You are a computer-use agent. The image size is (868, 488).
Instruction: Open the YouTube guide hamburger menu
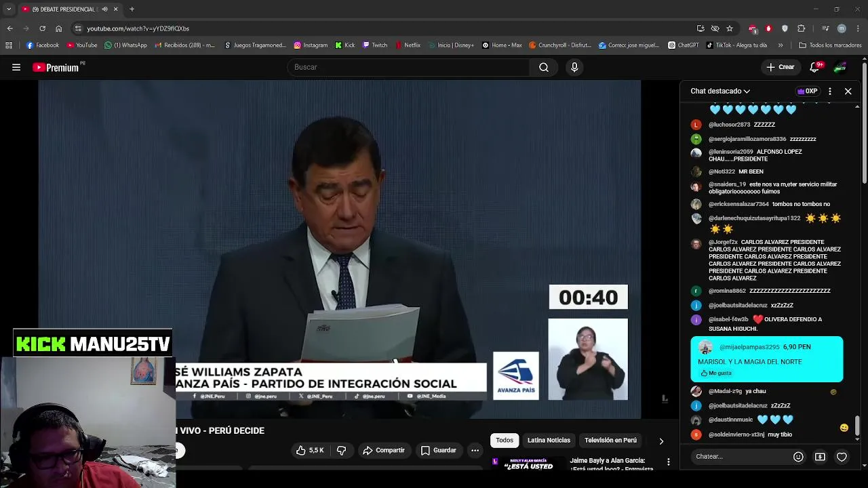point(16,67)
